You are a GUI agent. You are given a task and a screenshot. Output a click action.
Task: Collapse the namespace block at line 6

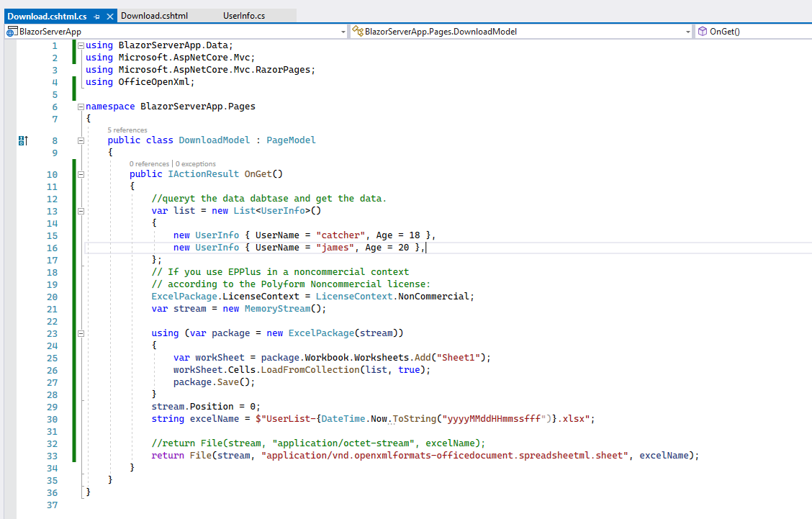(81, 107)
